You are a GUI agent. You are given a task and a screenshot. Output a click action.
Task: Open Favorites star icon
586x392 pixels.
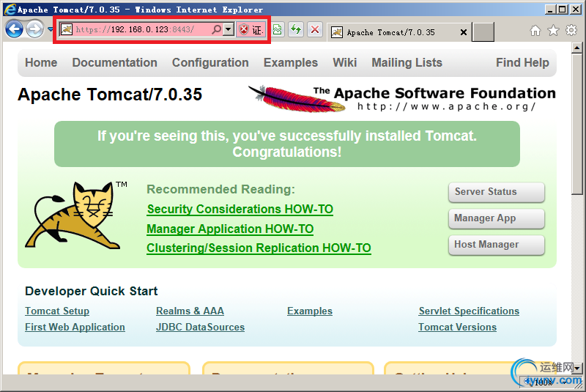pos(553,30)
